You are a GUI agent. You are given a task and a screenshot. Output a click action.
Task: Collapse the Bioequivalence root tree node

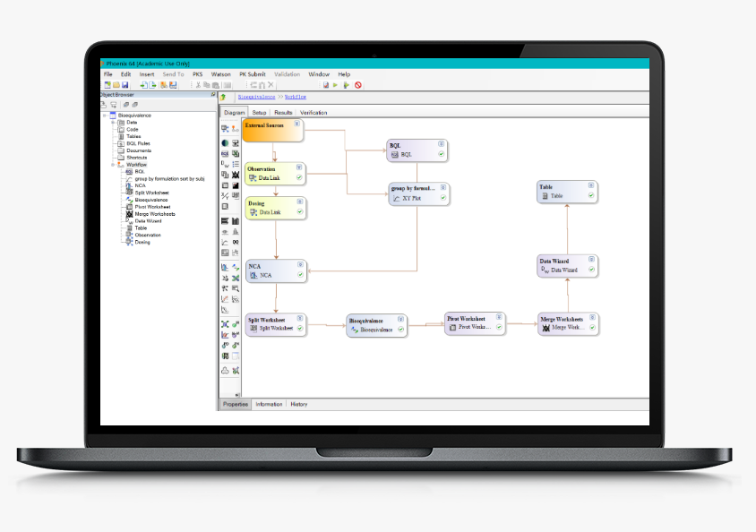coord(105,116)
